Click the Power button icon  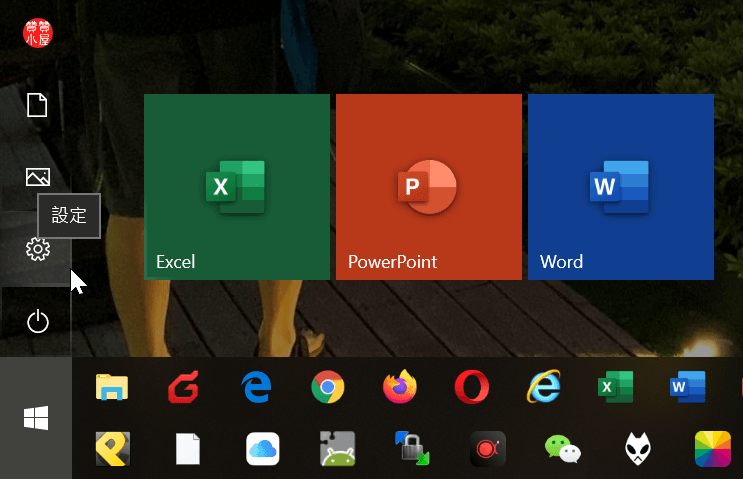coord(38,321)
